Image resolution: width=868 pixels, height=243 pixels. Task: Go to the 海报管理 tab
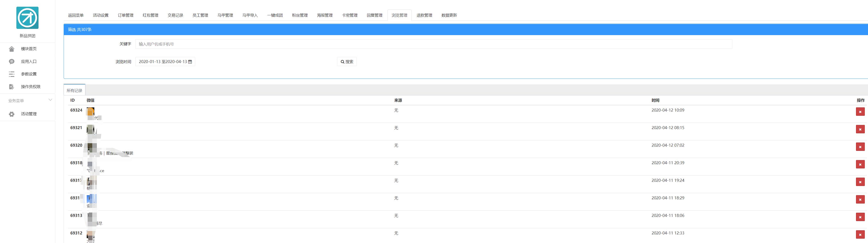tap(325, 15)
